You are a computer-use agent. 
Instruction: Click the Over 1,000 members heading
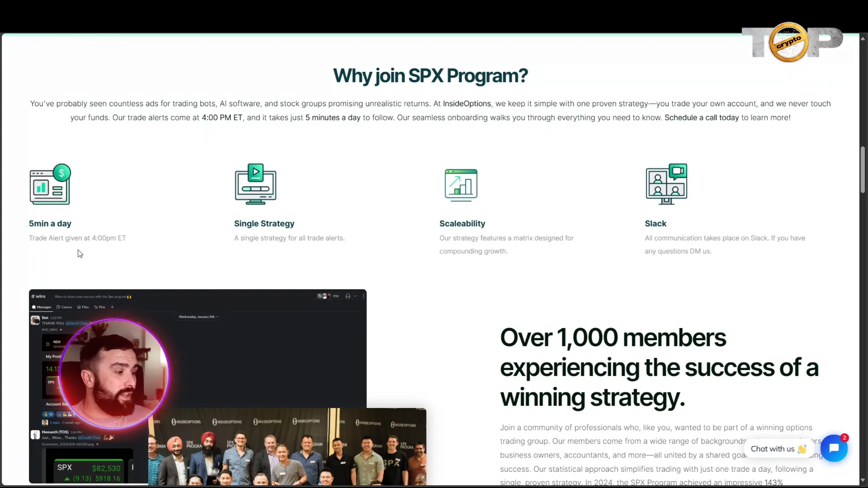659,367
